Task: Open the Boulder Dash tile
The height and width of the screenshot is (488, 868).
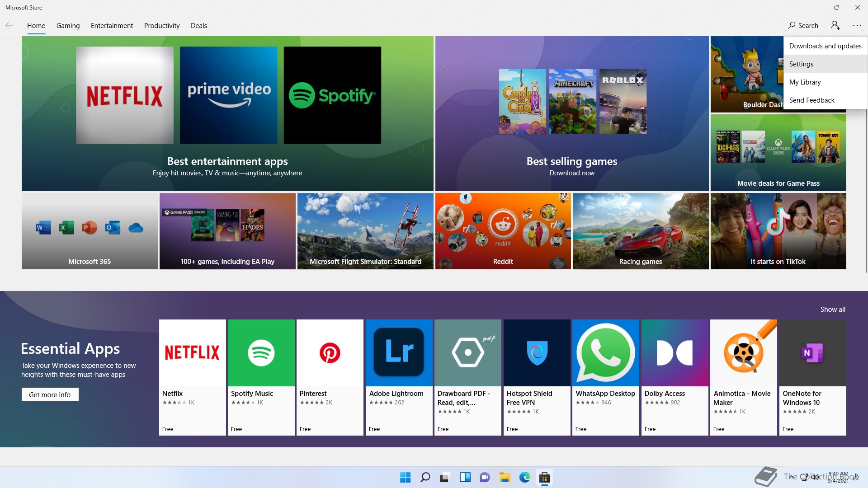Action: [746, 75]
